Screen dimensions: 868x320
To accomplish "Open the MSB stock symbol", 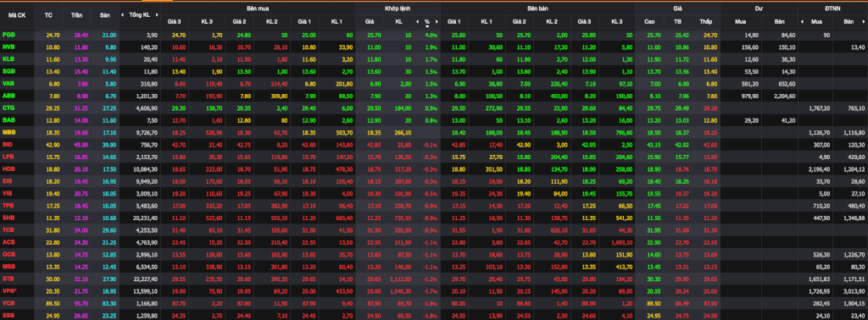I will [8, 266].
